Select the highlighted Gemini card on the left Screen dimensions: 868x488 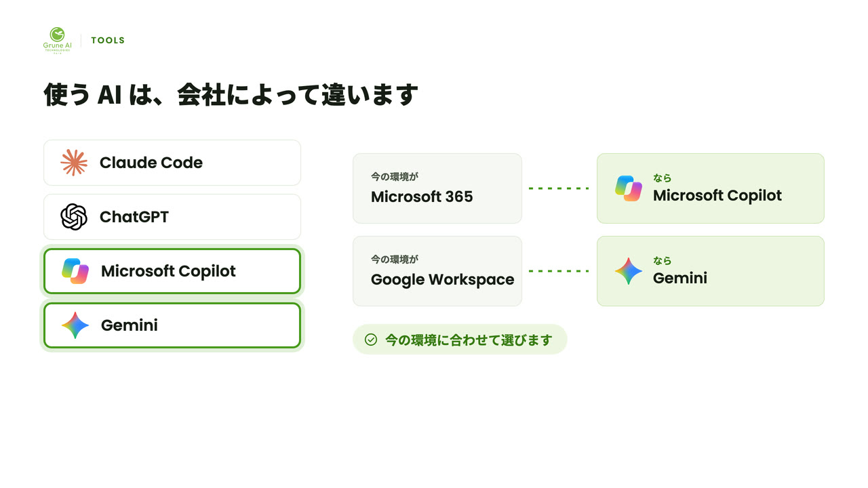172,325
